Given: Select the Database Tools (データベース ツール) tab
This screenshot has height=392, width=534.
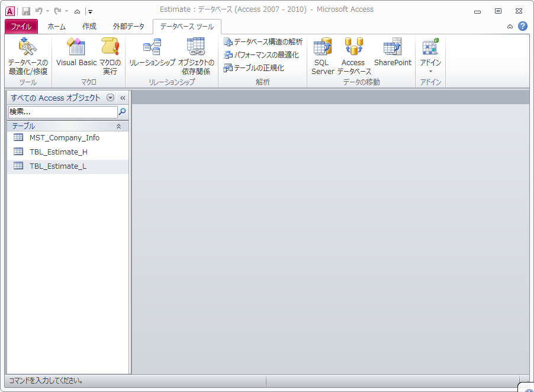Looking at the screenshot, I should (x=187, y=26).
